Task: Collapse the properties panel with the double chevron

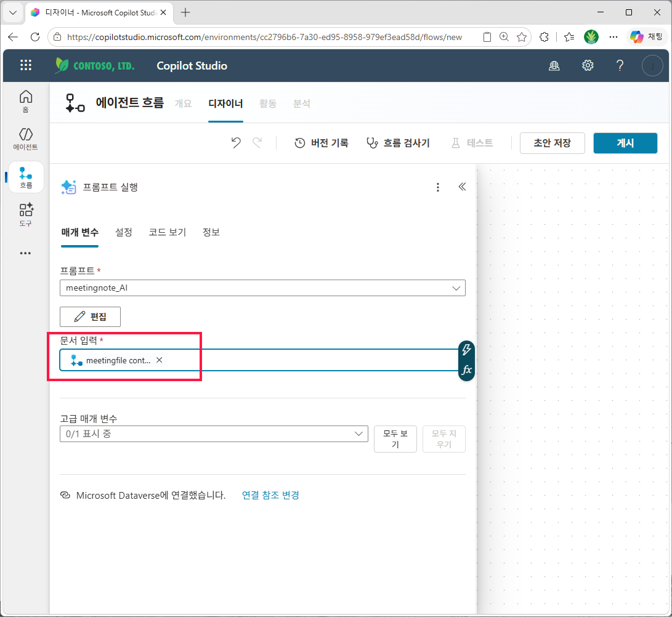Action: click(x=462, y=187)
